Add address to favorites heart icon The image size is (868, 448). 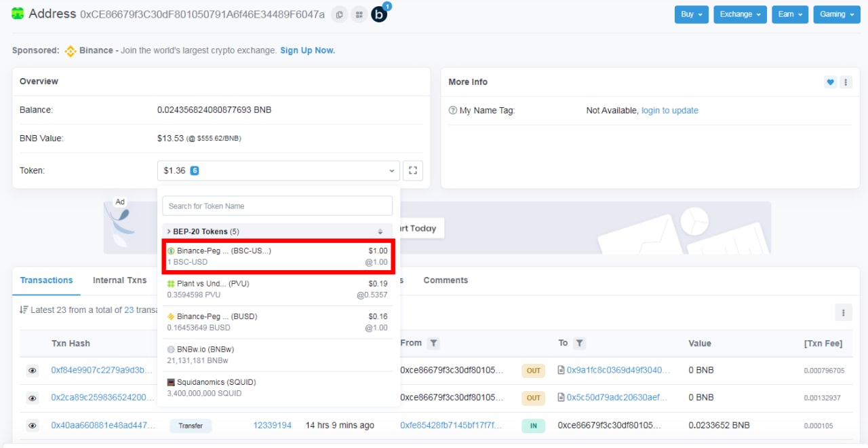point(830,82)
